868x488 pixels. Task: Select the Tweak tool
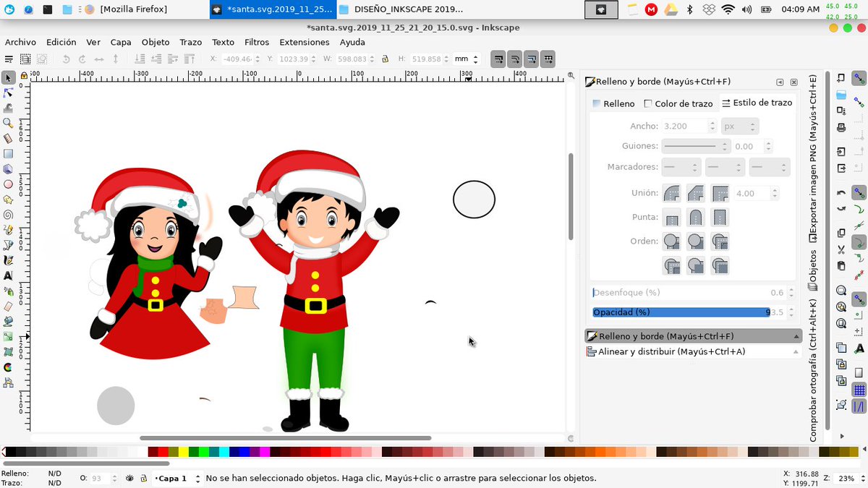(8, 108)
